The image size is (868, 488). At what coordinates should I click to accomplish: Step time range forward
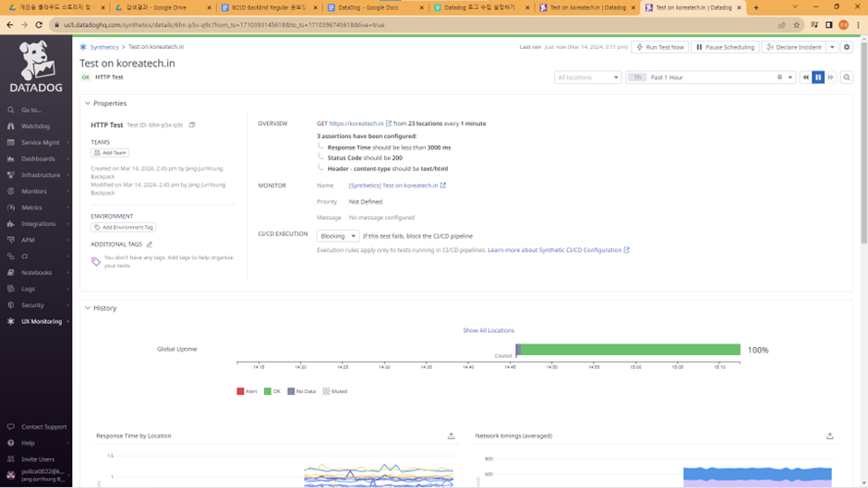click(x=830, y=77)
